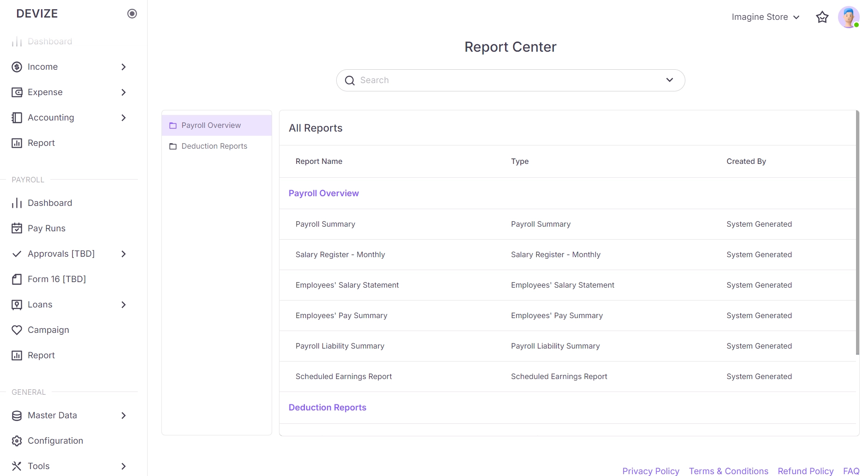Click the Master Data database icon
Screen dimensions: 868x476
(17, 416)
